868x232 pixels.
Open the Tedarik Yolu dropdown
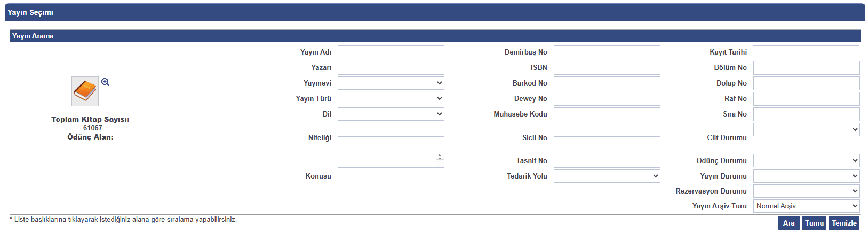[607, 176]
